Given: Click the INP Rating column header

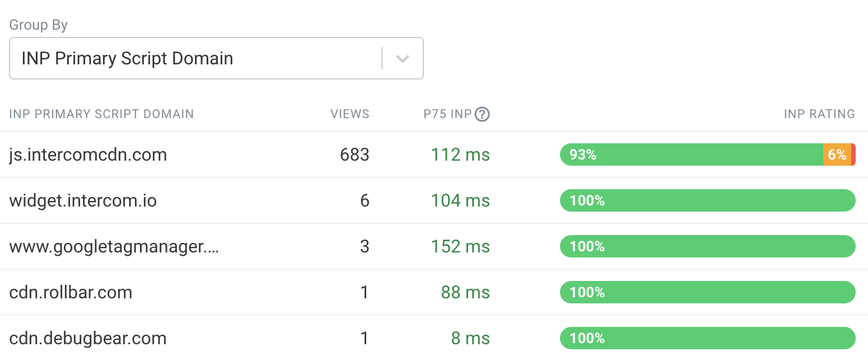Looking at the screenshot, I should tap(819, 114).
